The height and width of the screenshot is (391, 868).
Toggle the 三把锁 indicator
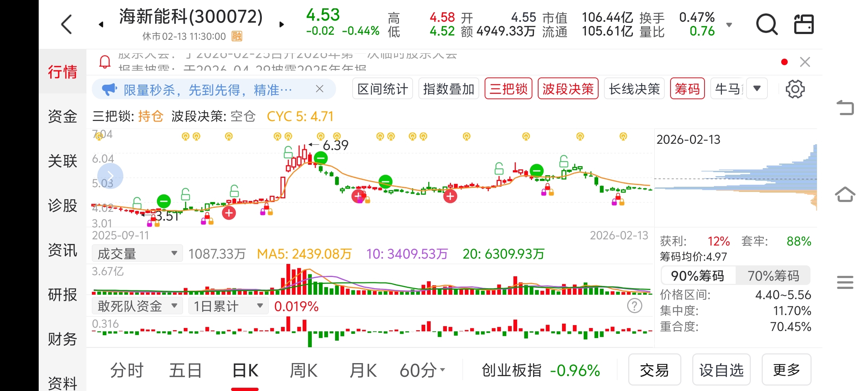[x=508, y=89]
